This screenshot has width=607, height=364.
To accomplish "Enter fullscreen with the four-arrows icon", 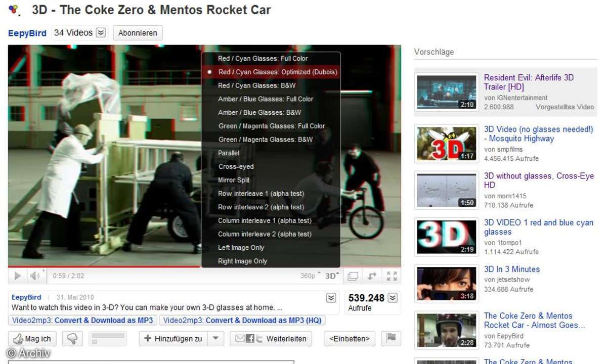I will pos(392,276).
